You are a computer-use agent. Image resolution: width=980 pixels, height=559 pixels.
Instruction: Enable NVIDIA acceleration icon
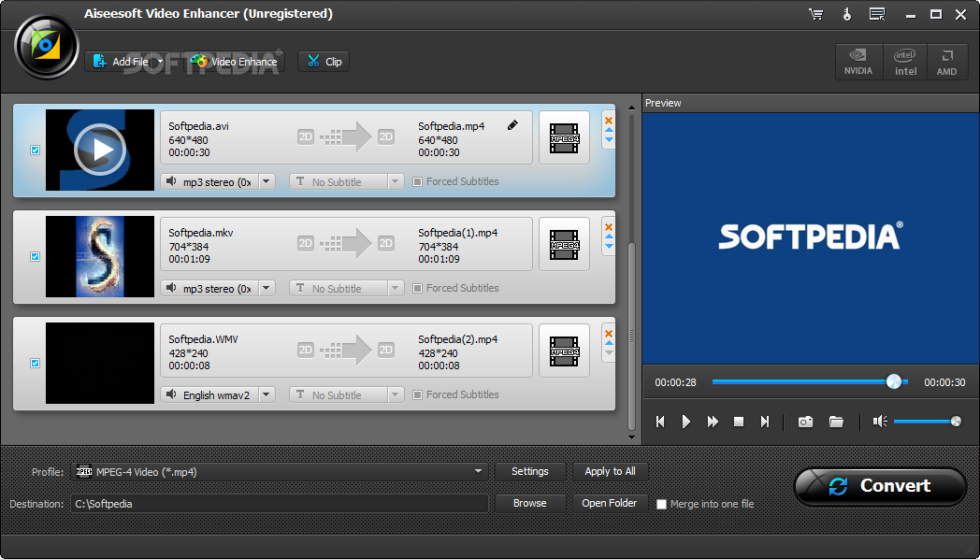[858, 62]
